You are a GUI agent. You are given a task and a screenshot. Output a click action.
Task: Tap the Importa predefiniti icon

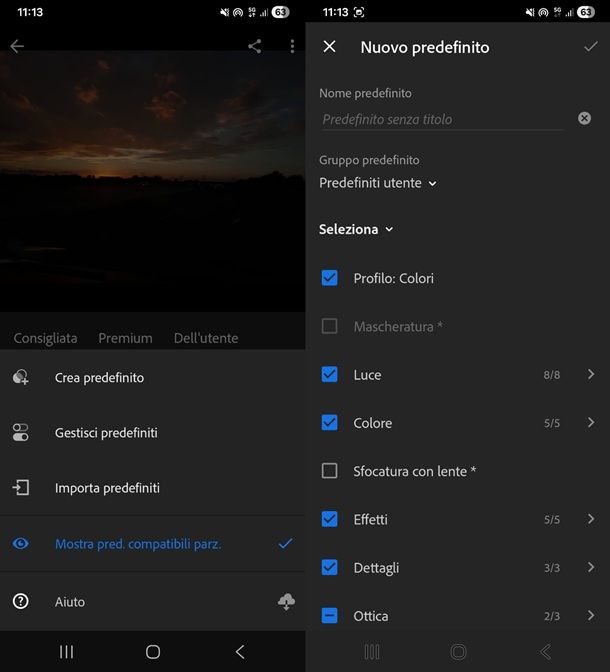[21, 488]
